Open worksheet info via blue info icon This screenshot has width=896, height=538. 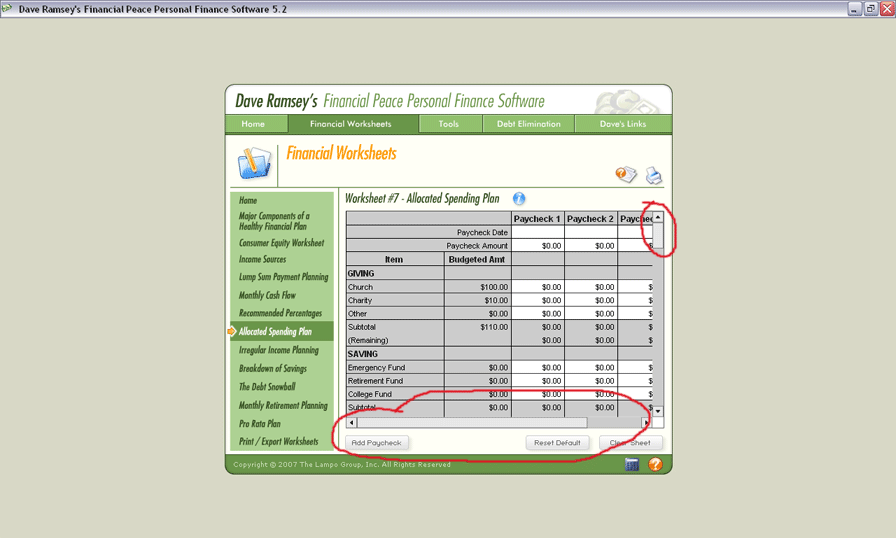coord(519,199)
